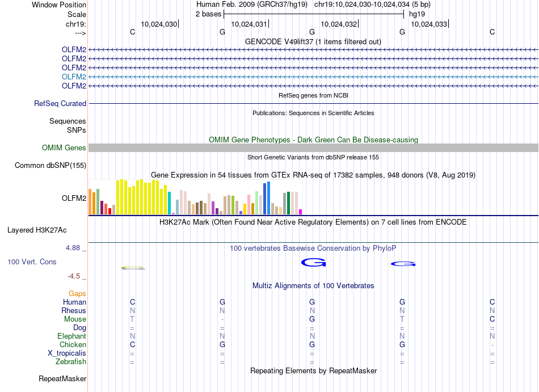Screen dimensions: 539x392
Task: Click the large blue G PhyloP logo
Action: pos(314,263)
